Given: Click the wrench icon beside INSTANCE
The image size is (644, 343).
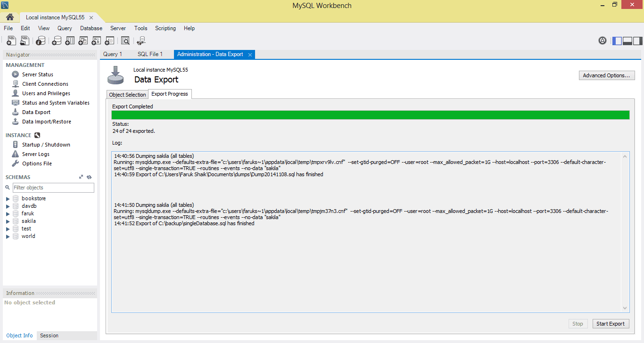Looking at the screenshot, I should (x=37, y=135).
